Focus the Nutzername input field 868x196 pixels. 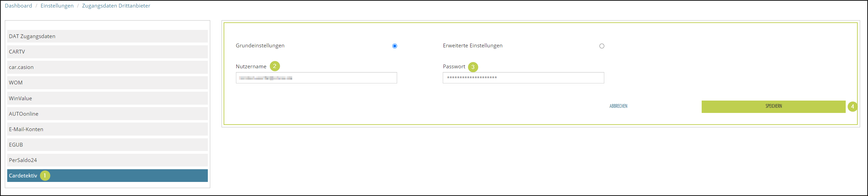coord(316,78)
